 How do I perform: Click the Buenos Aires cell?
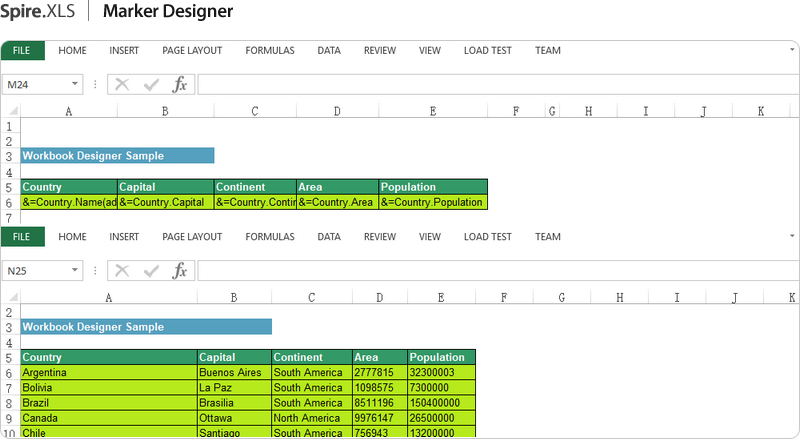click(x=233, y=372)
